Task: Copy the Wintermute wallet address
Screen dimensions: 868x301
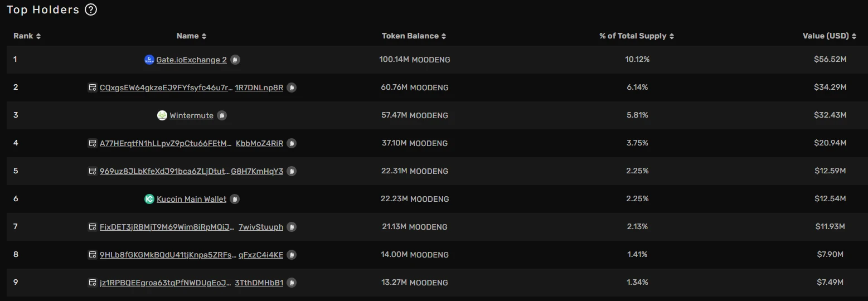Action: click(222, 115)
